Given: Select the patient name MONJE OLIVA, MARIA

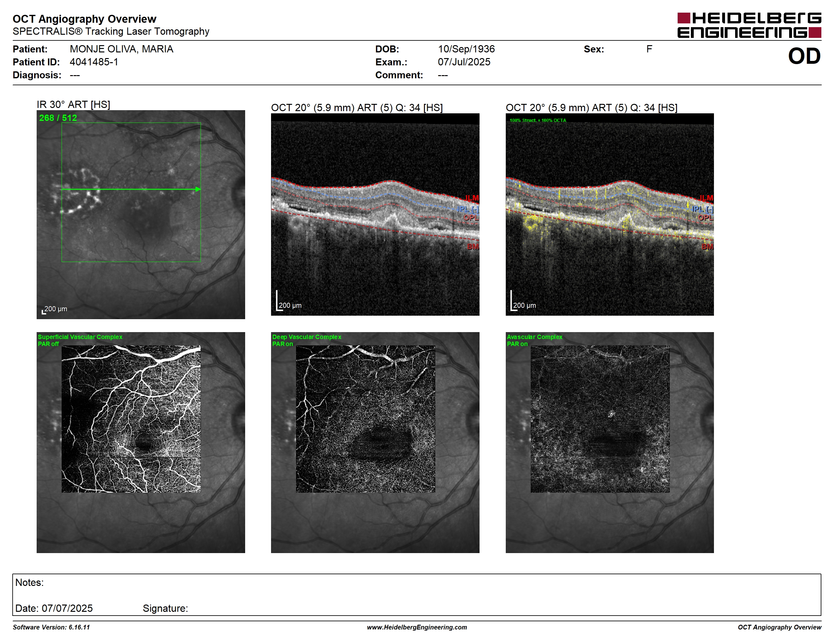Looking at the screenshot, I should pyautogui.click(x=121, y=49).
